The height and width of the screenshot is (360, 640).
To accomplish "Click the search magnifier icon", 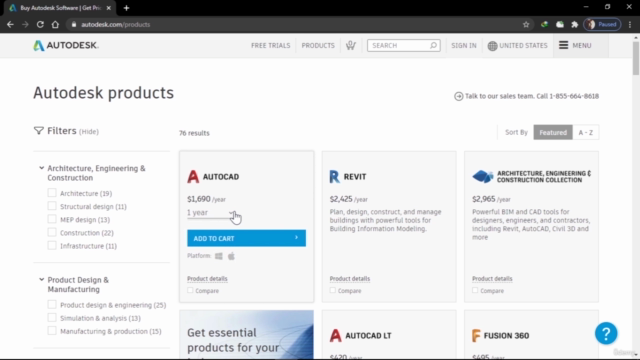I will coord(433,45).
